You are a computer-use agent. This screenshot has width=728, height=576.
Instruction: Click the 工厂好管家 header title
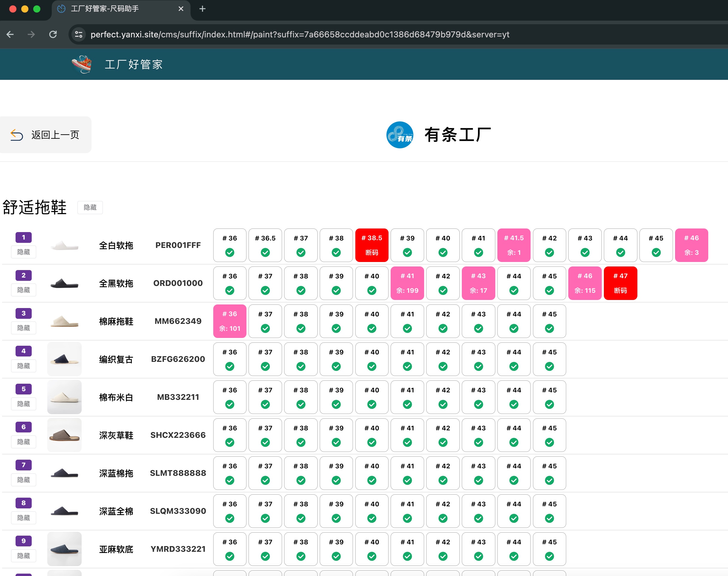(133, 64)
